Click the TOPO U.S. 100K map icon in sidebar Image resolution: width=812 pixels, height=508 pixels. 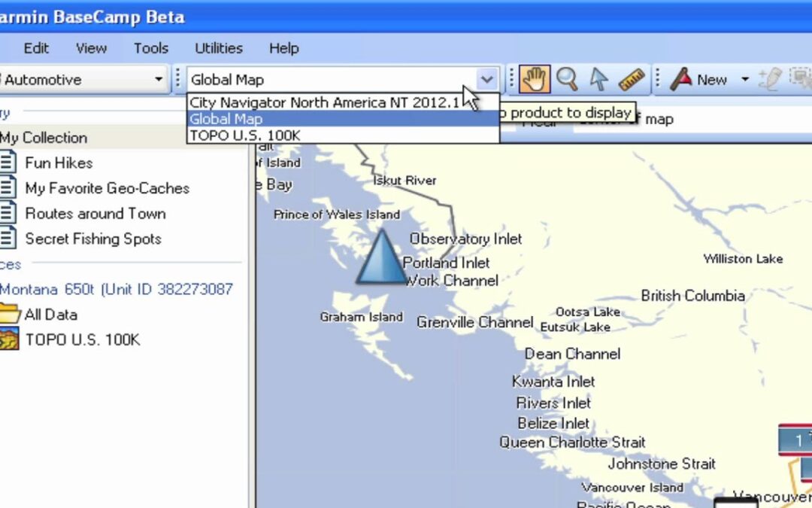tap(8, 339)
